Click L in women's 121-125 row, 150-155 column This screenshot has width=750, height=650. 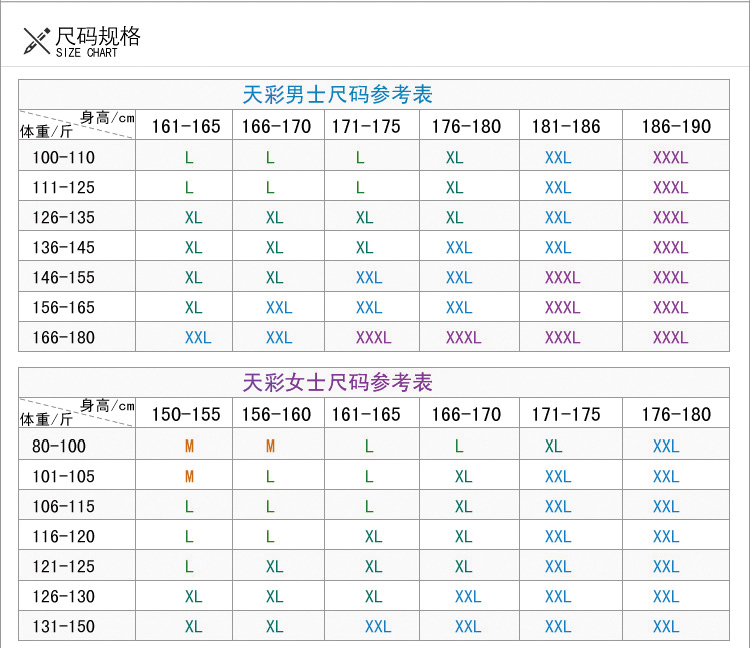(x=189, y=567)
